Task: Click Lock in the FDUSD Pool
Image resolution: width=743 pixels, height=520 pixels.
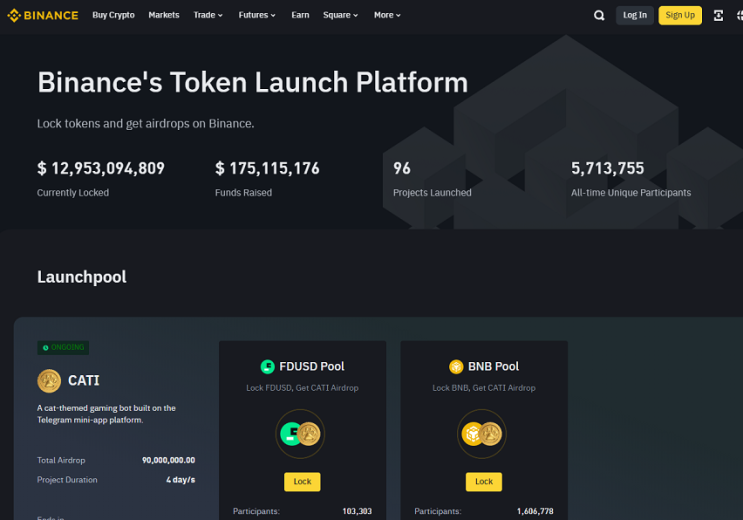Action: click(x=302, y=482)
